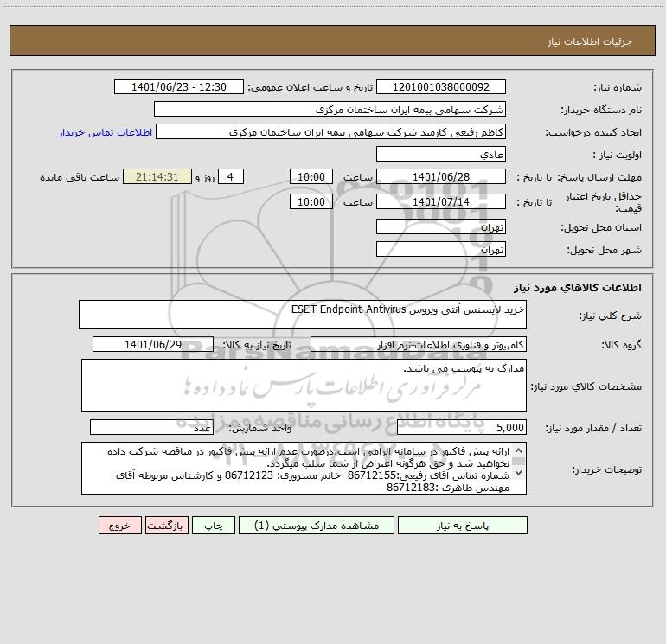This screenshot has width=666, height=644.
Task: Click the label توضیحات خریدار
Action: (x=606, y=469)
